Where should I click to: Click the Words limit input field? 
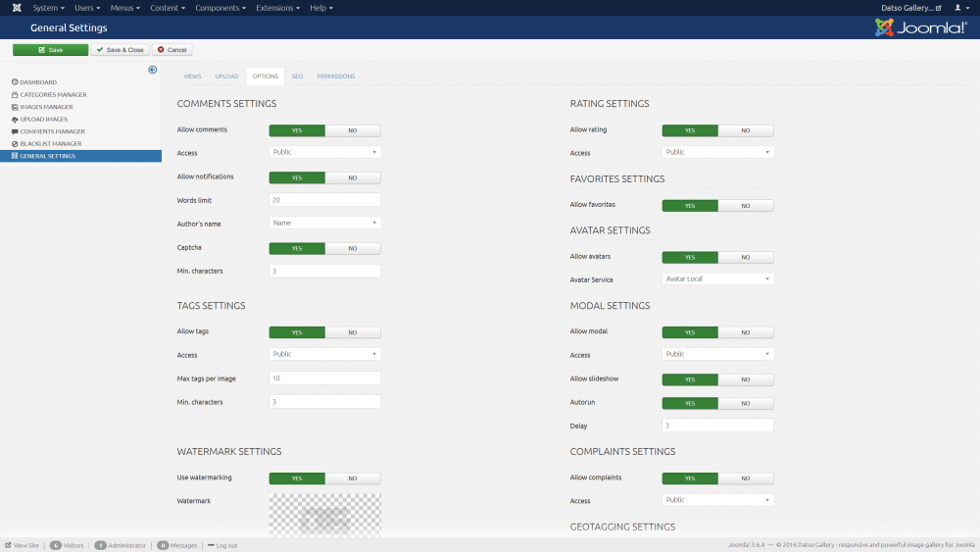(324, 200)
